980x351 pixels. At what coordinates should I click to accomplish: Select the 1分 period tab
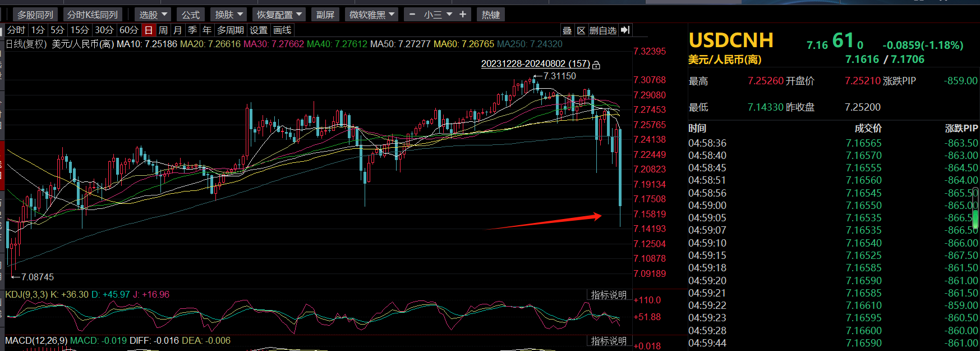click(38, 30)
